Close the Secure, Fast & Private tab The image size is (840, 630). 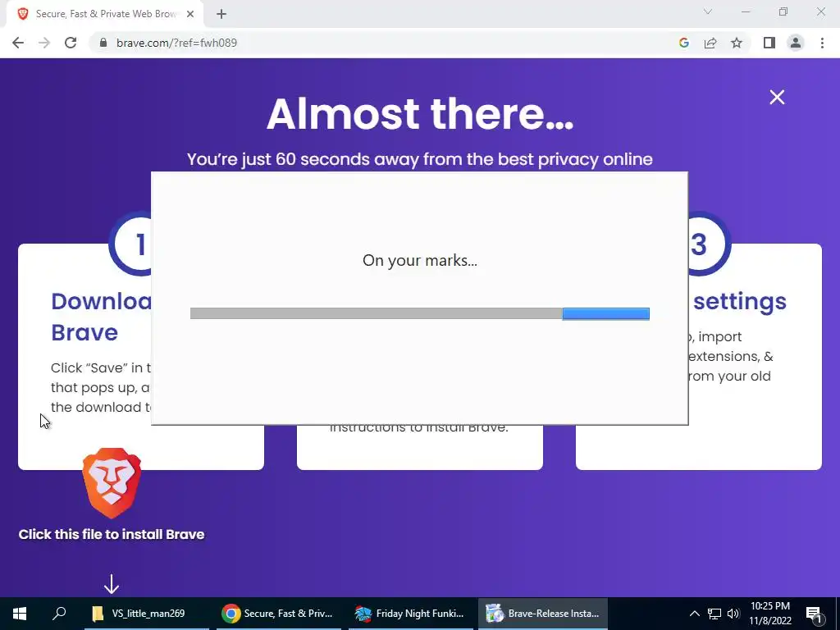(x=190, y=15)
